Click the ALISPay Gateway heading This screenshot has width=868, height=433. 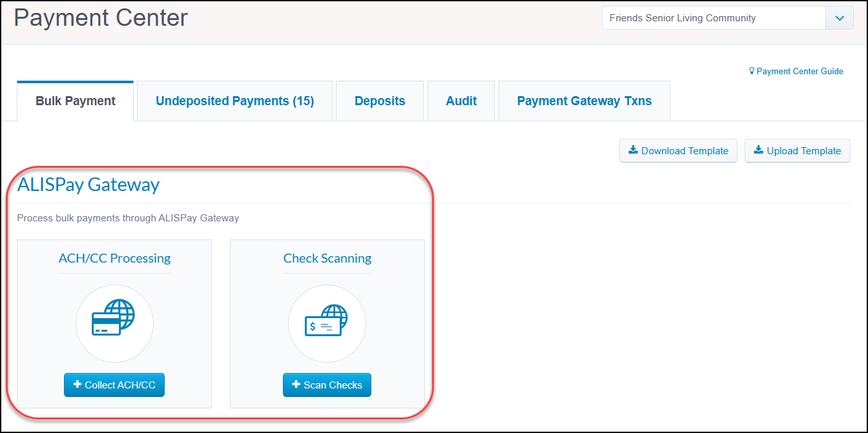coord(88,185)
